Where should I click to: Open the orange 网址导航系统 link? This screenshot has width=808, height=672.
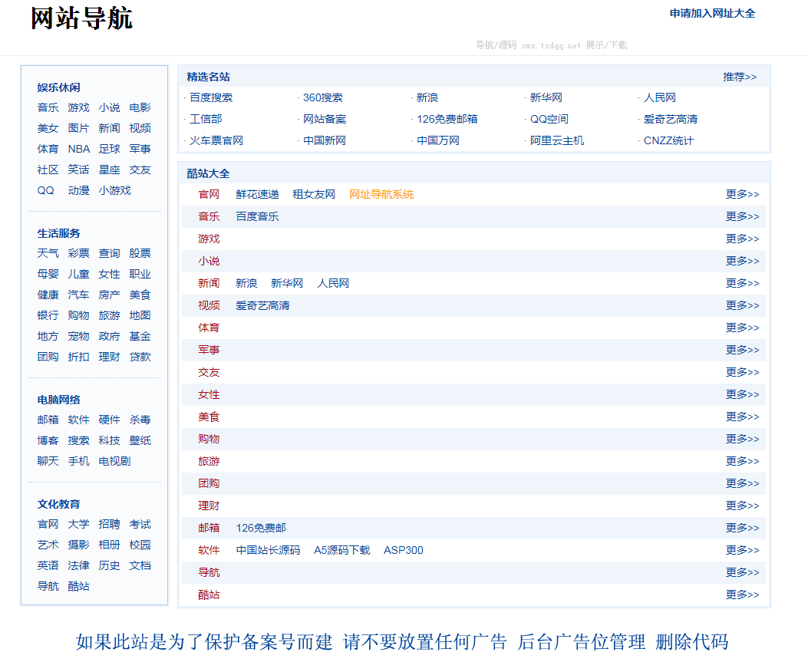pyautogui.click(x=381, y=194)
